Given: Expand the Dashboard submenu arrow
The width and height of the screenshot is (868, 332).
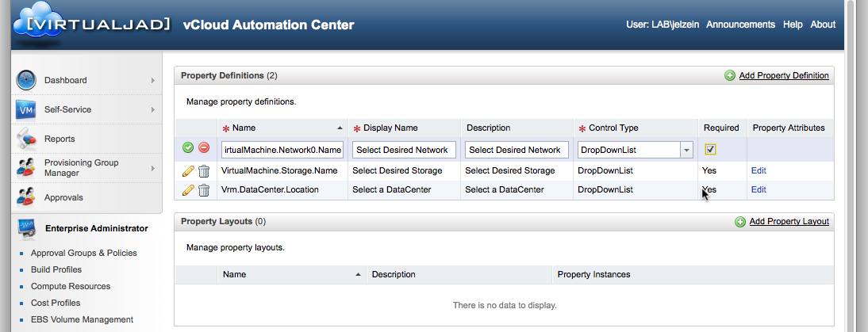Looking at the screenshot, I should coord(152,80).
